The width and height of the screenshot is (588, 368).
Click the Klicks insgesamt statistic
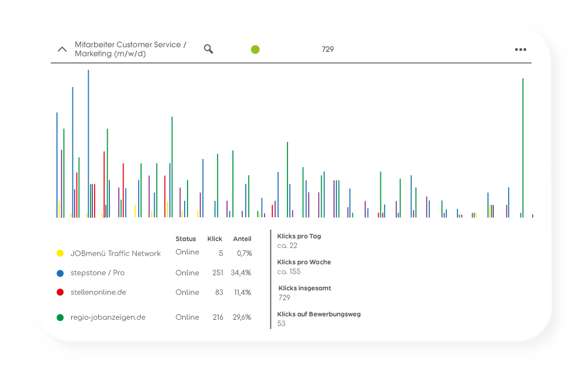pos(305,289)
